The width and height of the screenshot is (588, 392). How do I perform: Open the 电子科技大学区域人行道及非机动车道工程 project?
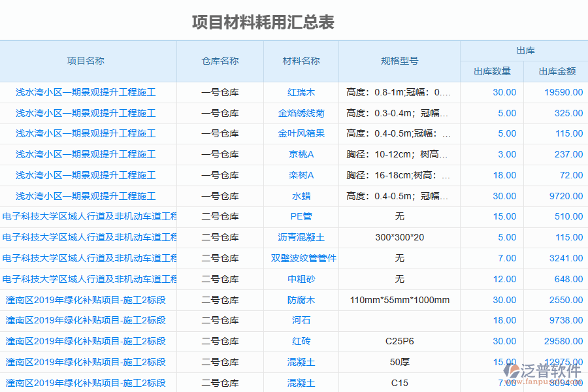[x=88, y=216]
